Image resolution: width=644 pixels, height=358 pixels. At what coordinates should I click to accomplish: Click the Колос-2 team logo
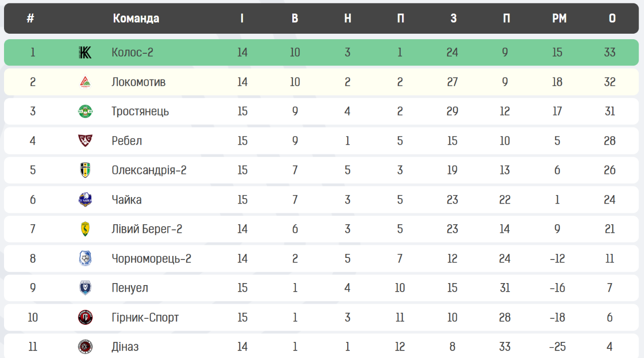point(85,52)
